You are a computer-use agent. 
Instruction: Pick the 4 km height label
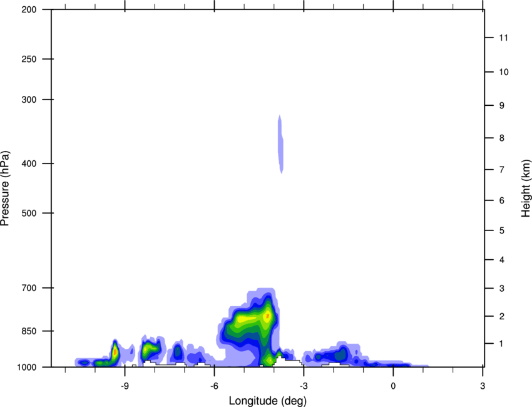point(502,260)
